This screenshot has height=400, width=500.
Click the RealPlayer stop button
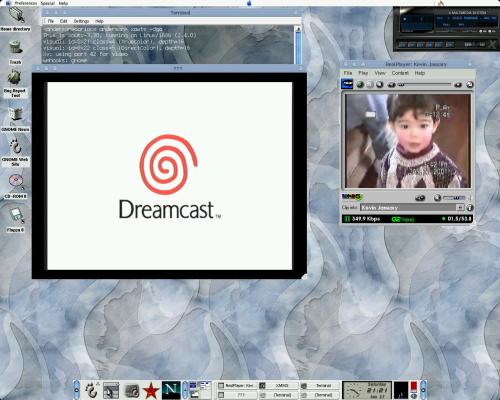coord(380,85)
